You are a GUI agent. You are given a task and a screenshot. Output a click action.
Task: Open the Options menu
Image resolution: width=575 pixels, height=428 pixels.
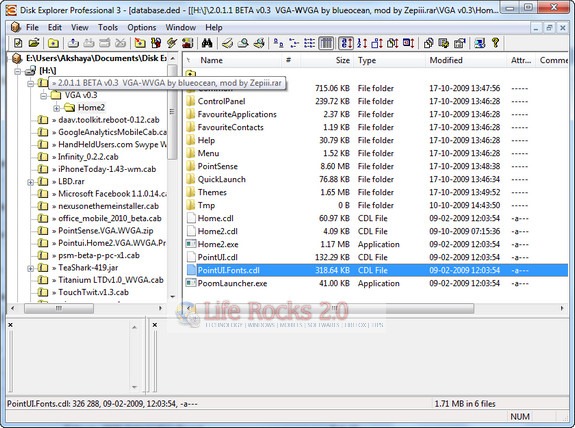(x=142, y=28)
